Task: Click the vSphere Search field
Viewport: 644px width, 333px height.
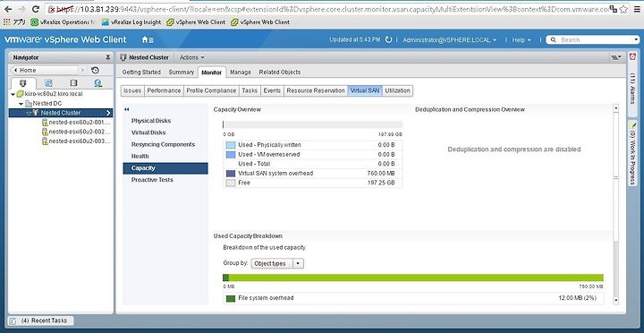Action: [593, 40]
